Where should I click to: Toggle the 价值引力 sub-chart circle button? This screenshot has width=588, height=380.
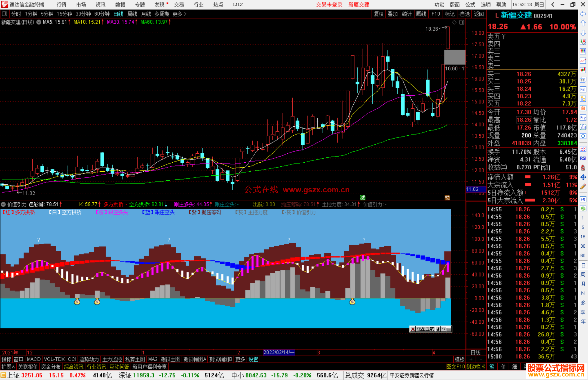[x=3, y=204]
